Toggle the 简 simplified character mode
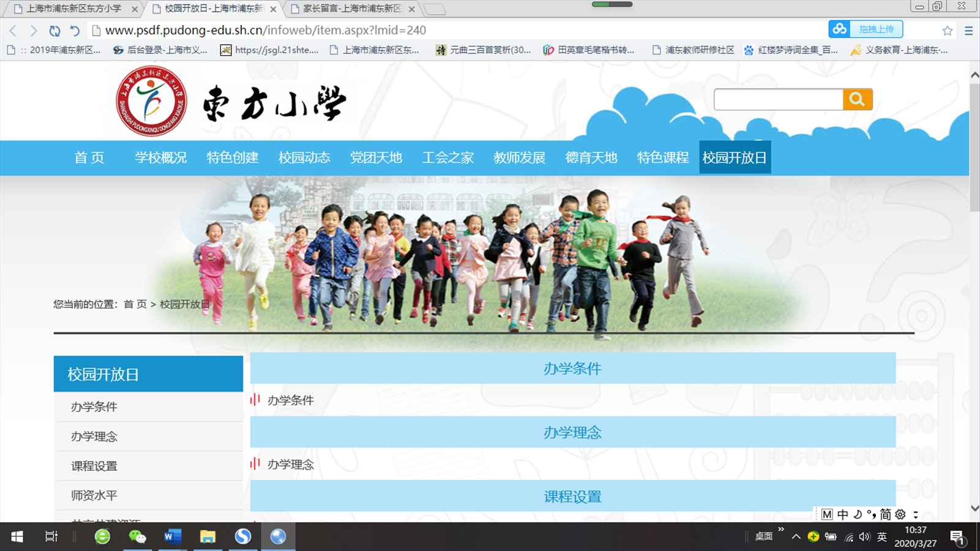This screenshot has height=551, width=980. (x=885, y=514)
